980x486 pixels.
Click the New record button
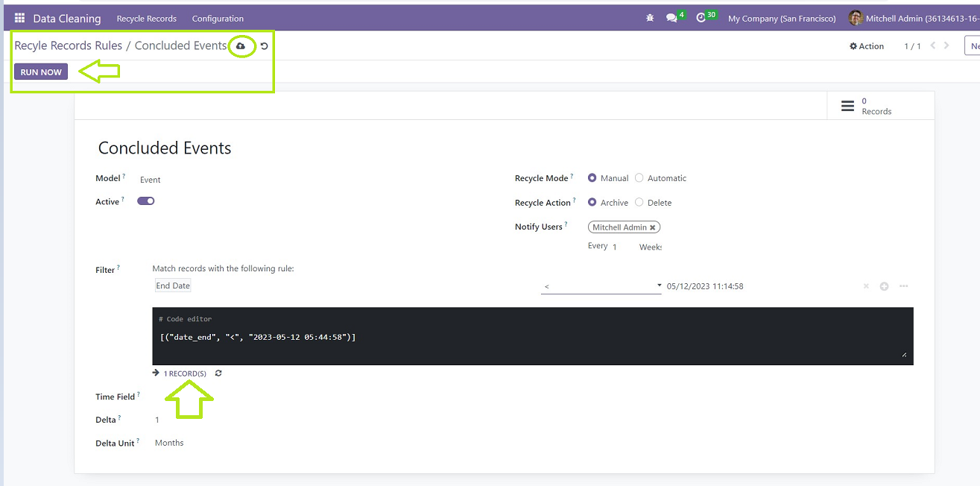[973, 46]
